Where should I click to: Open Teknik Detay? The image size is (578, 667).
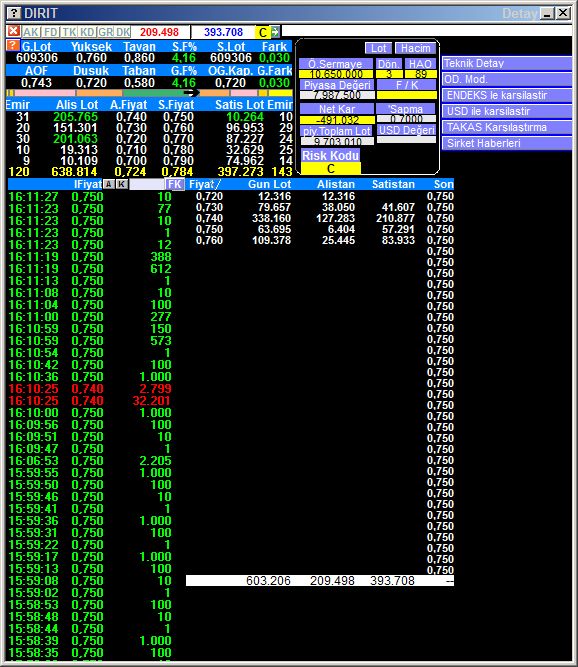coord(507,63)
